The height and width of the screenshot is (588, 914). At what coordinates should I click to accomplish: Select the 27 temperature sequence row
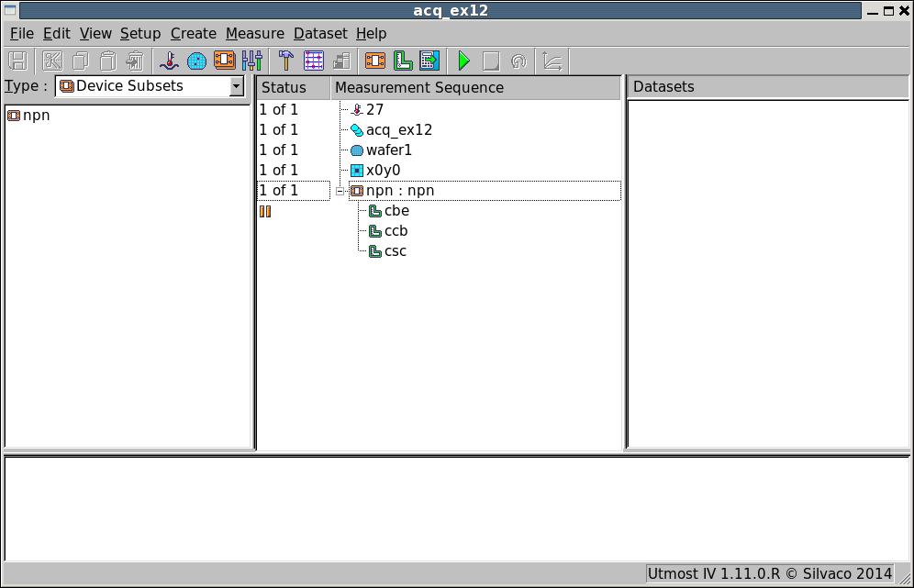374,109
